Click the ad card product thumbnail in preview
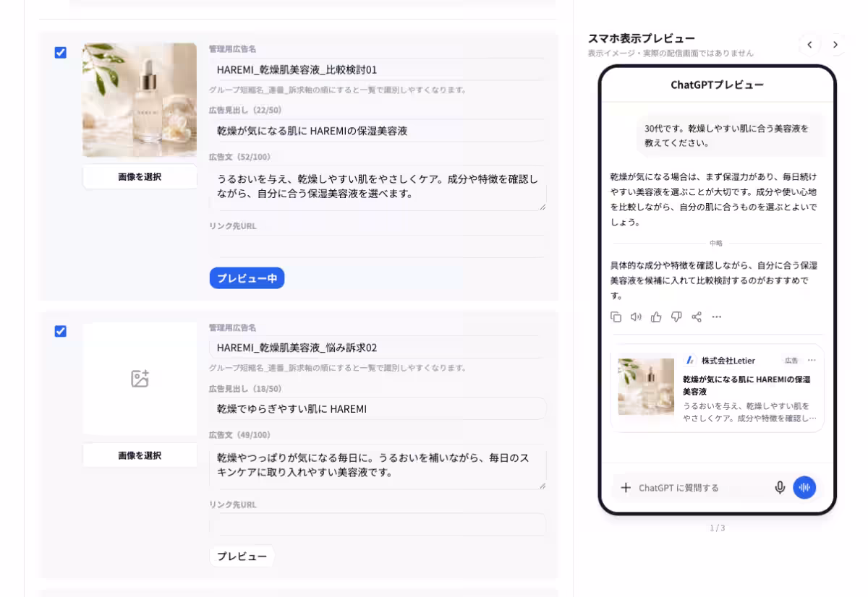This screenshot has height=597, width=868. (646, 387)
